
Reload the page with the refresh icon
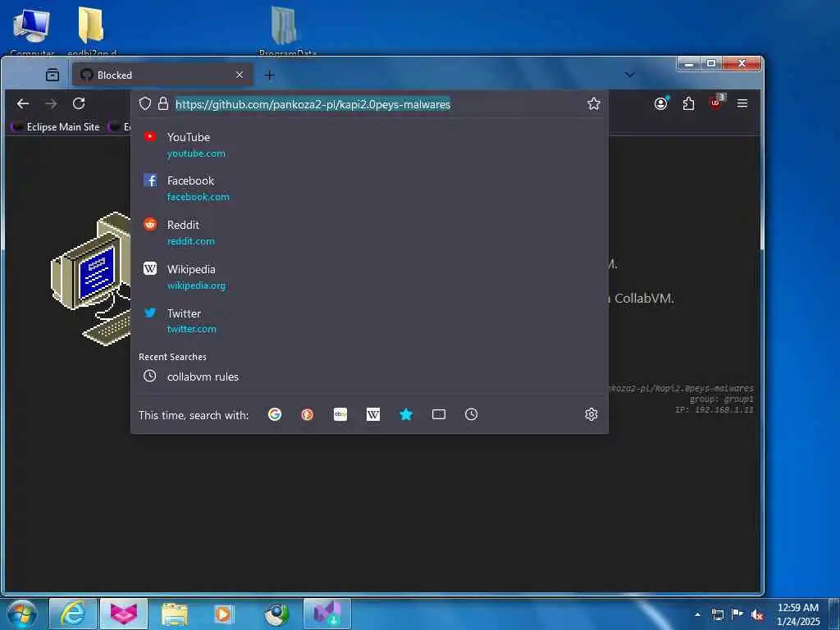coord(79,103)
